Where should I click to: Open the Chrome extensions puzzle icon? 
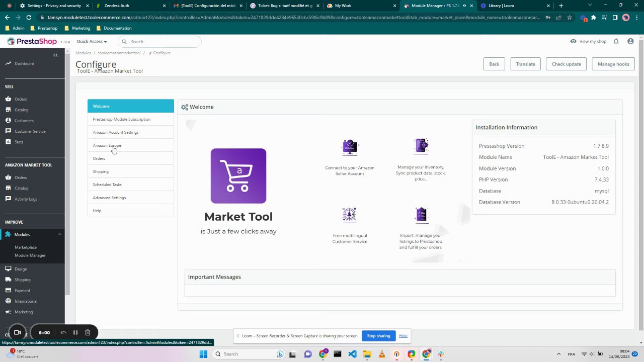coord(594,17)
